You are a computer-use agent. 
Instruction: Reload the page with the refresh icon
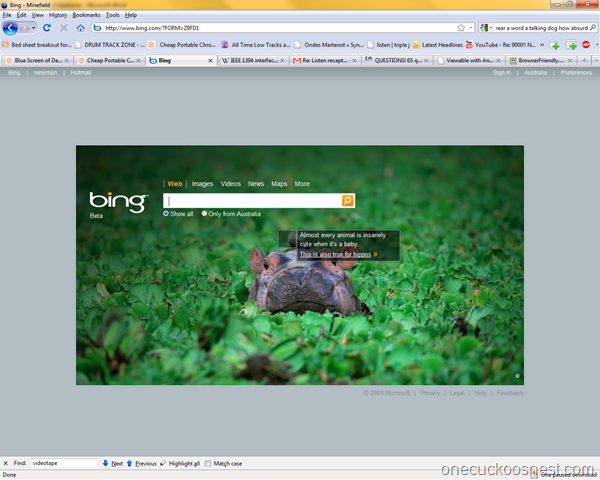47,28
